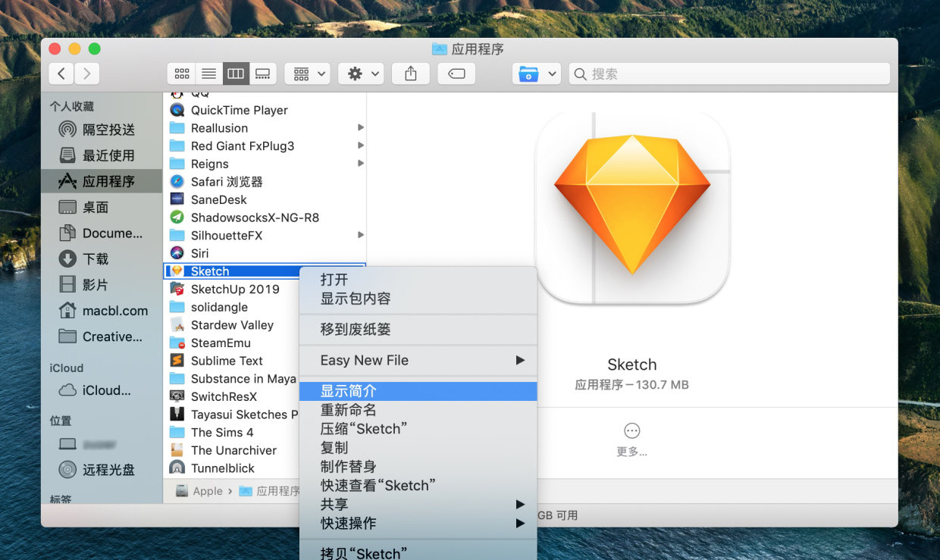The image size is (940, 560).
Task: Click the large Sketch diamond preview
Action: [x=631, y=205]
